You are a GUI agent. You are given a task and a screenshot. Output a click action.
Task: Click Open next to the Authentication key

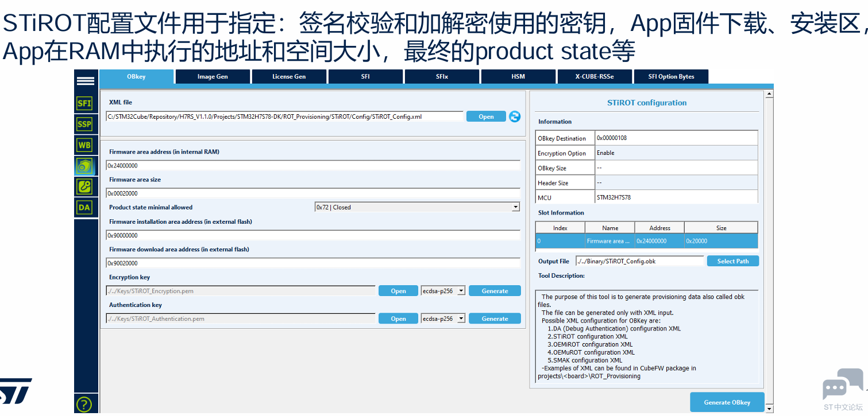coord(398,318)
